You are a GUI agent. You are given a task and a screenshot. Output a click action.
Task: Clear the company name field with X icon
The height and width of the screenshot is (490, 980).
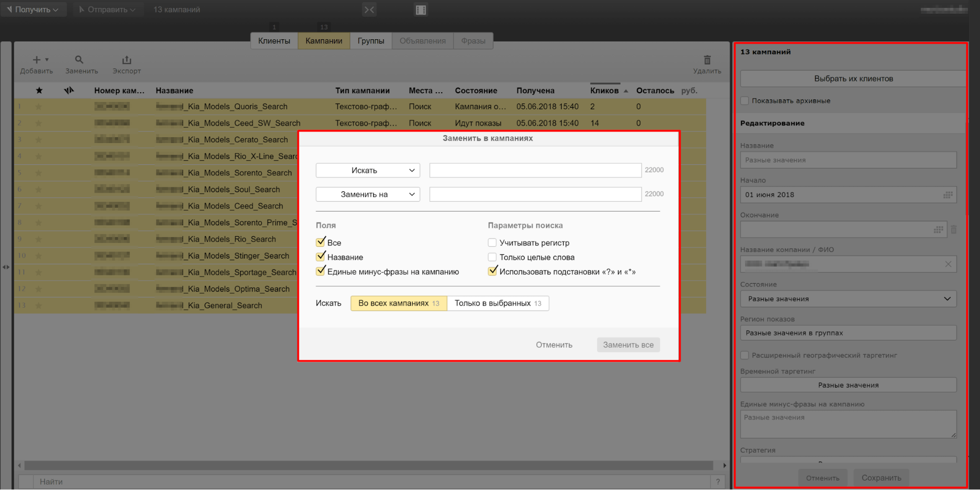pos(948,264)
